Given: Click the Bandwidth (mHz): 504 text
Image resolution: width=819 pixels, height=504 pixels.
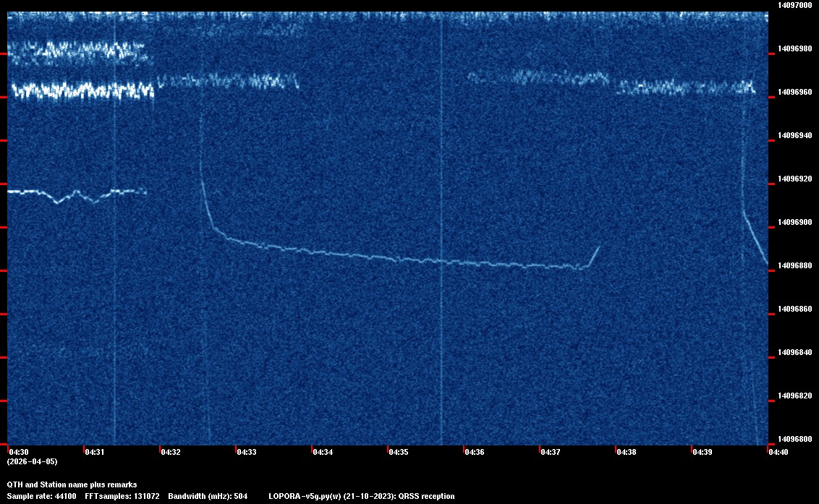Looking at the screenshot, I should [208, 496].
